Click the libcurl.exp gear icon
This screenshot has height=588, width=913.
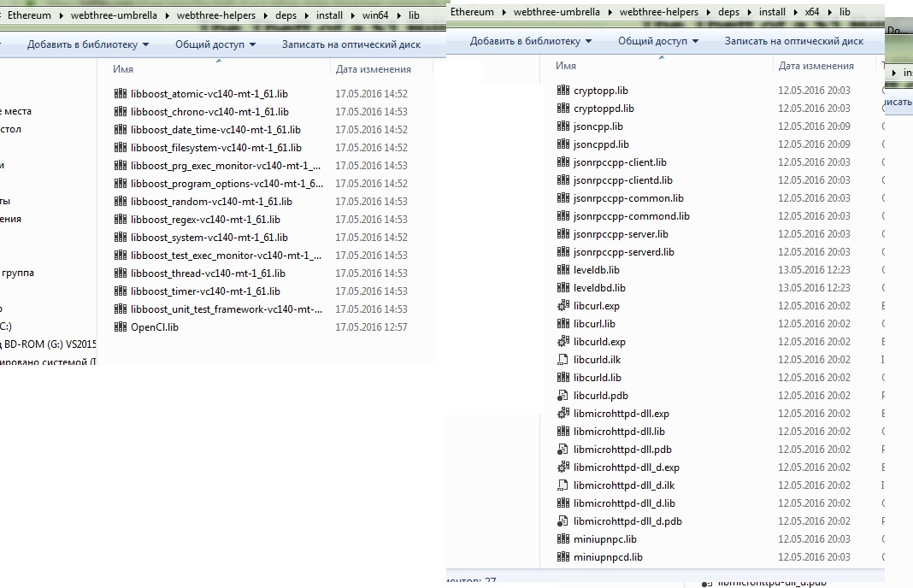(x=563, y=306)
